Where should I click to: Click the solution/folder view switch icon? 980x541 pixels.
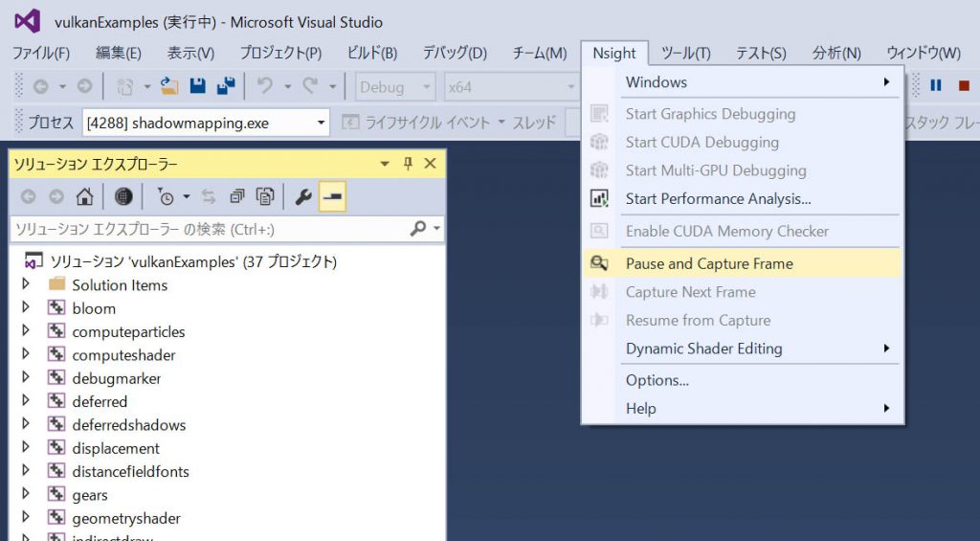[123, 197]
